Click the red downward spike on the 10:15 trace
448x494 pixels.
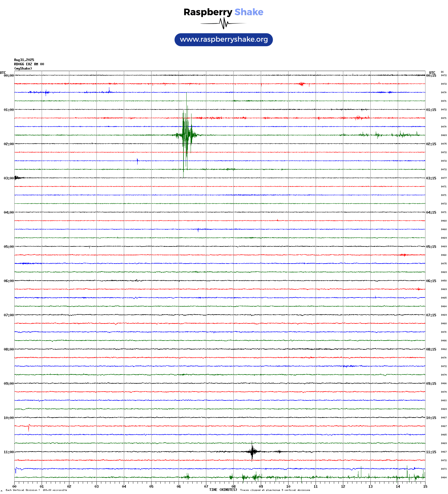[29, 428]
